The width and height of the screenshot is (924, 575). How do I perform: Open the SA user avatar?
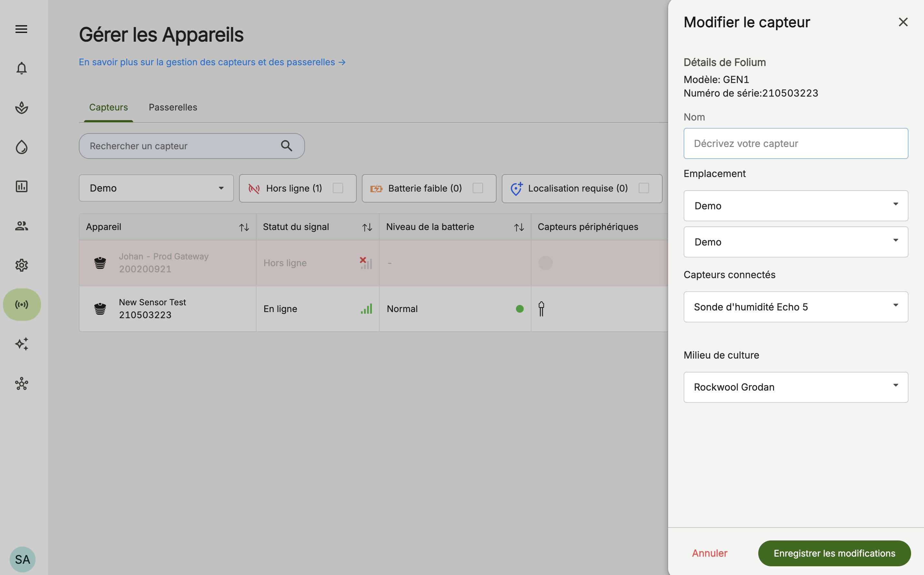22,559
